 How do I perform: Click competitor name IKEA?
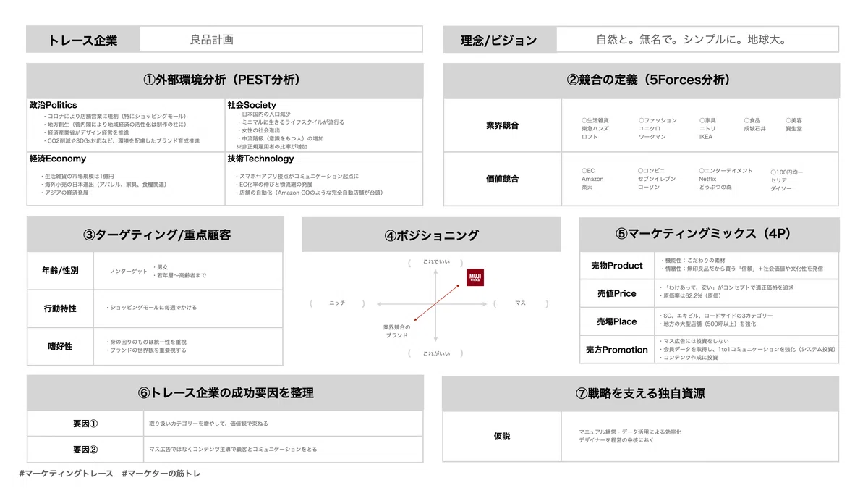[x=705, y=136]
